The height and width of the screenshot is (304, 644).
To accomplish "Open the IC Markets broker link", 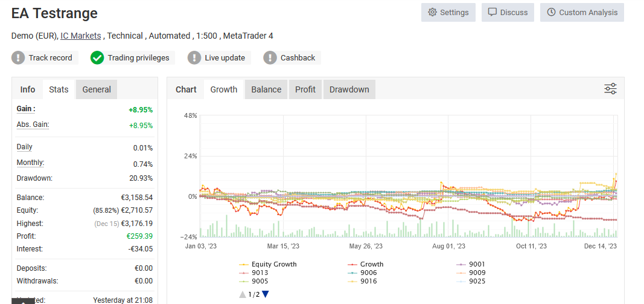I will (80, 36).
